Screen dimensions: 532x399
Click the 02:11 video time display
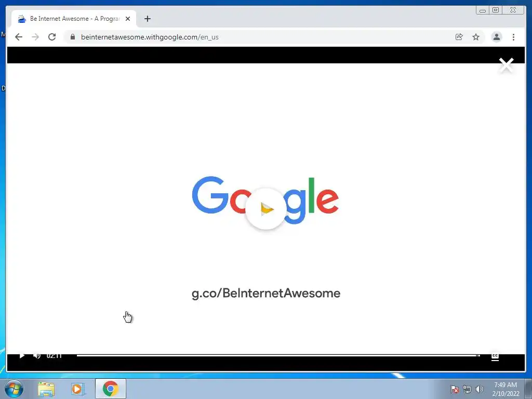(54, 355)
